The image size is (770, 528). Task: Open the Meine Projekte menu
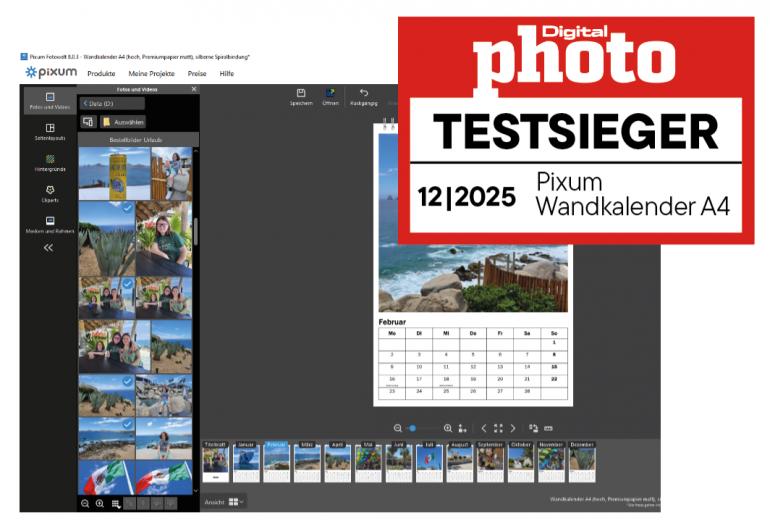click(x=151, y=74)
